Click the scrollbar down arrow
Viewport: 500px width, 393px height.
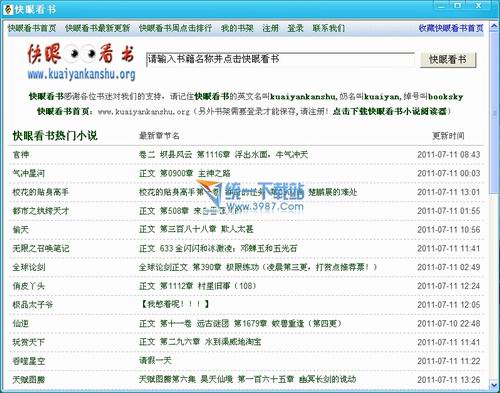click(x=494, y=385)
